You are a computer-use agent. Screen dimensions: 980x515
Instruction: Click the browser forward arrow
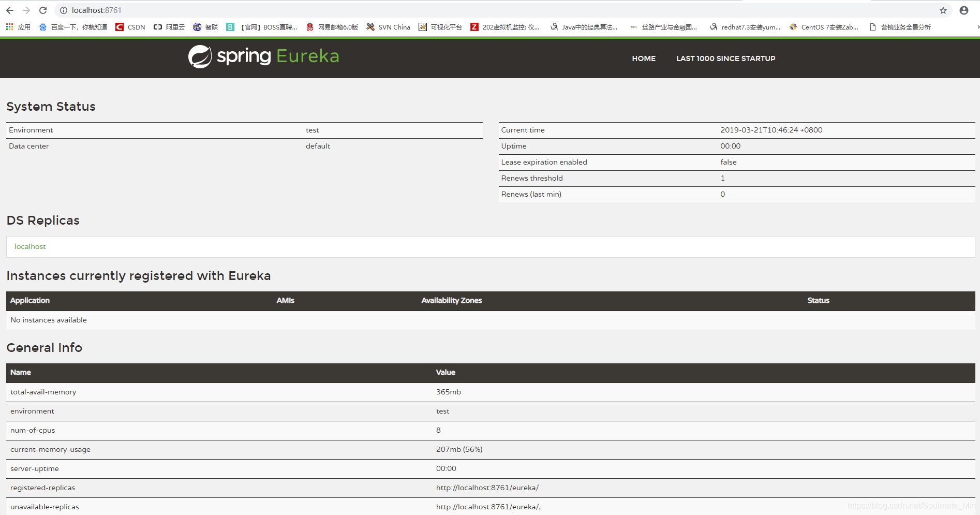[26, 10]
